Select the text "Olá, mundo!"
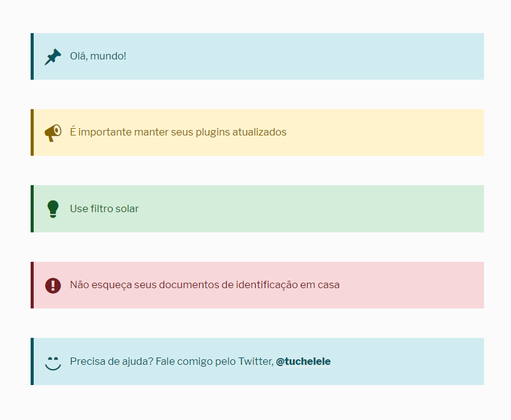This screenshot has height=420, width=511. tap(98, 56)
